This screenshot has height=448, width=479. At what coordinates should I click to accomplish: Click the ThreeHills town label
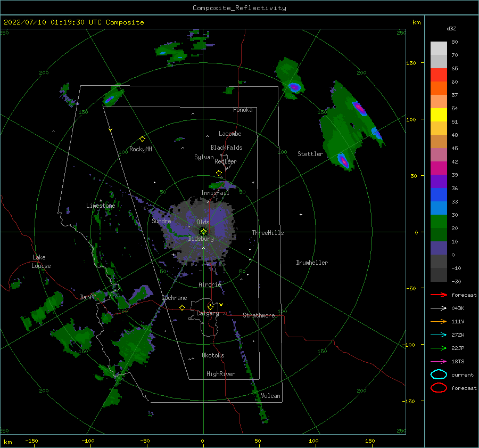point(268,233)
